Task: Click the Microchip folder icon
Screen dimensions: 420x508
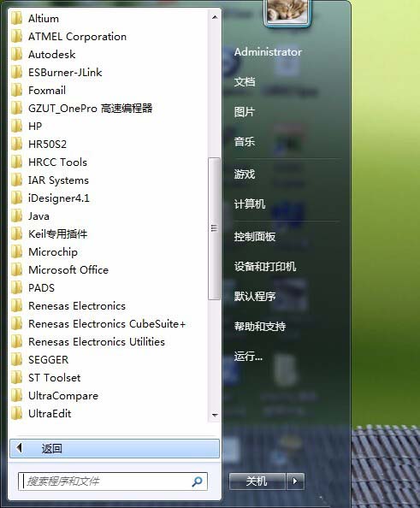Action: pyautogui.click(x=16, y=251)
